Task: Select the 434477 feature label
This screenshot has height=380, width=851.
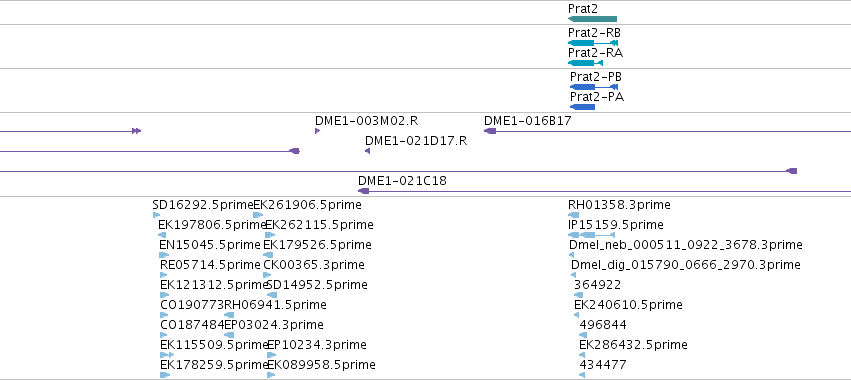Action: [x=603, y=365]
